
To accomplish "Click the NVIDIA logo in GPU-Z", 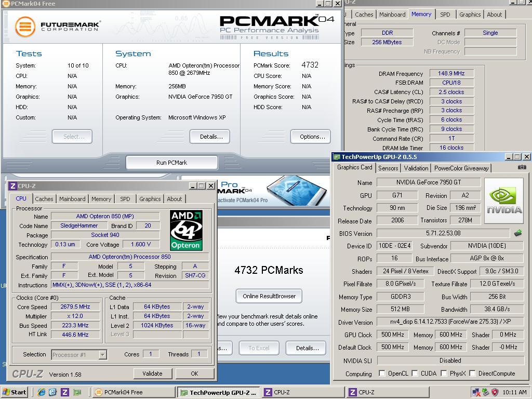I will (x=504, y=201).
